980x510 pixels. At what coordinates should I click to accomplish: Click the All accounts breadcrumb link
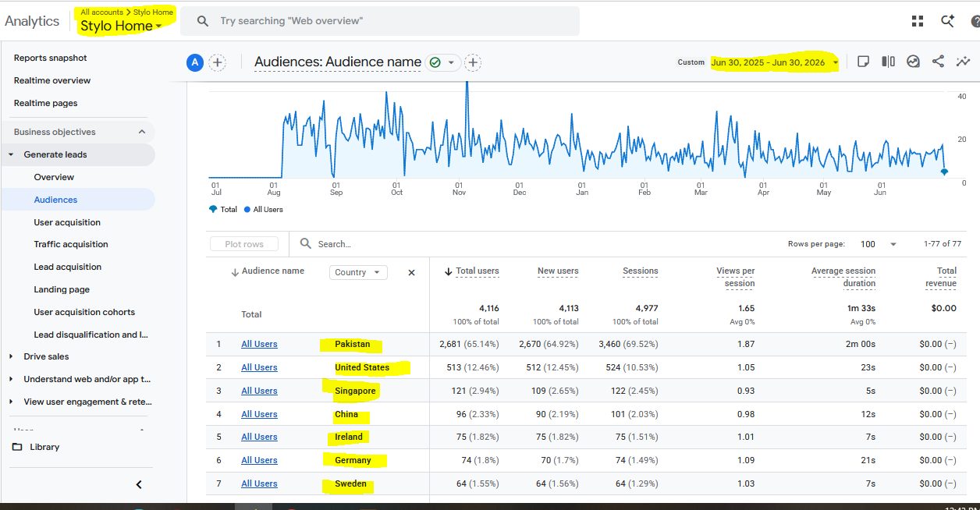point(100,12)
